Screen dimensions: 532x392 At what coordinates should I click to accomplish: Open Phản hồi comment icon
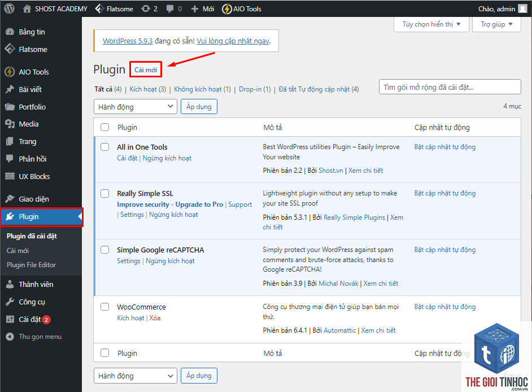tap(10, 159)
